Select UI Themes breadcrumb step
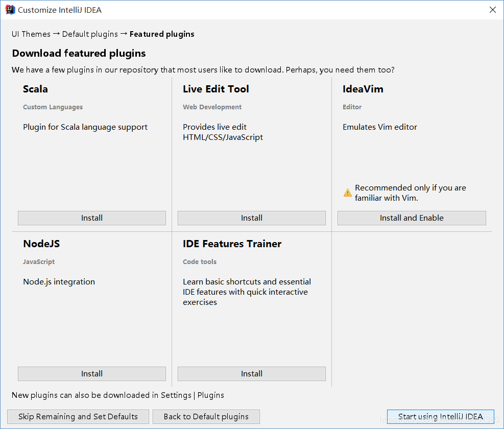Image resolution: width=504 pixels, height=429 pixels. pyautogui.click(x=31, y=34)
